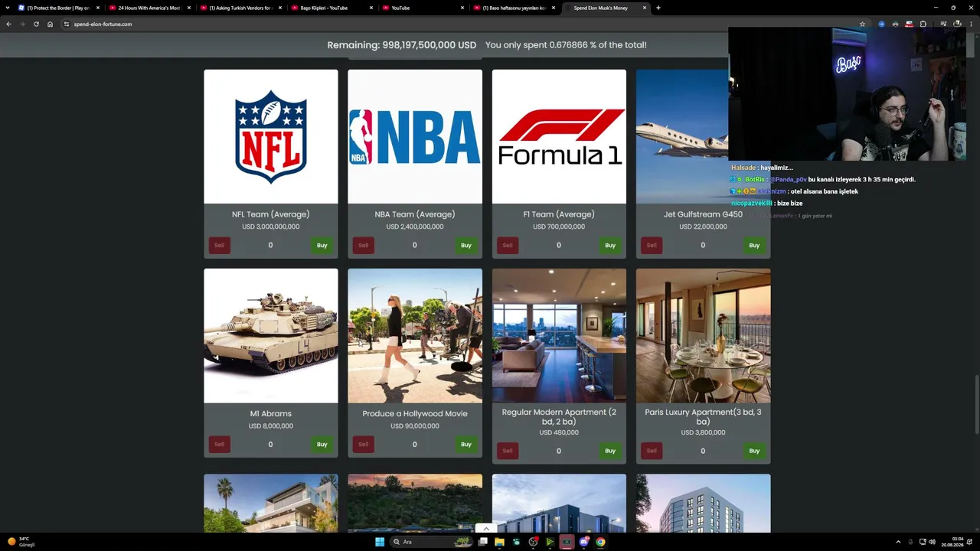
Task: Open the Windows Start menu
Action: point(380,542)
